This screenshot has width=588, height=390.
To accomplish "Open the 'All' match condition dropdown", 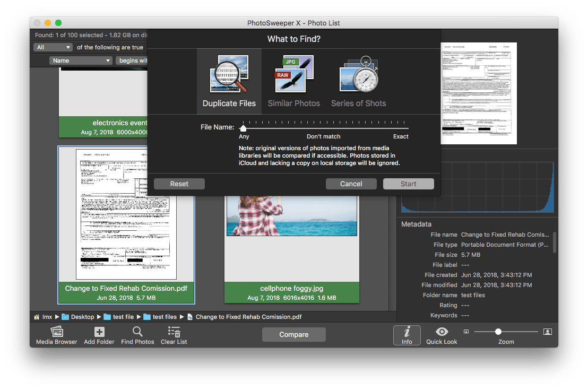I will coord(53,47).
